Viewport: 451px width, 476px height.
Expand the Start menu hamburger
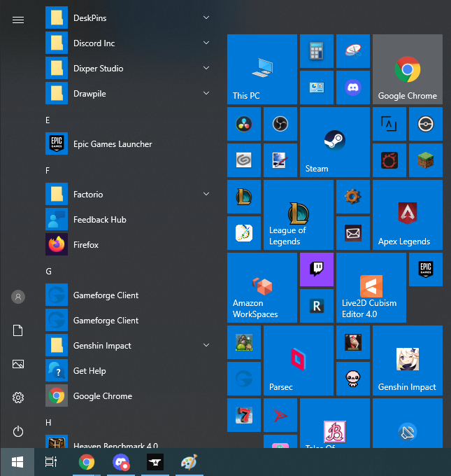18,20
